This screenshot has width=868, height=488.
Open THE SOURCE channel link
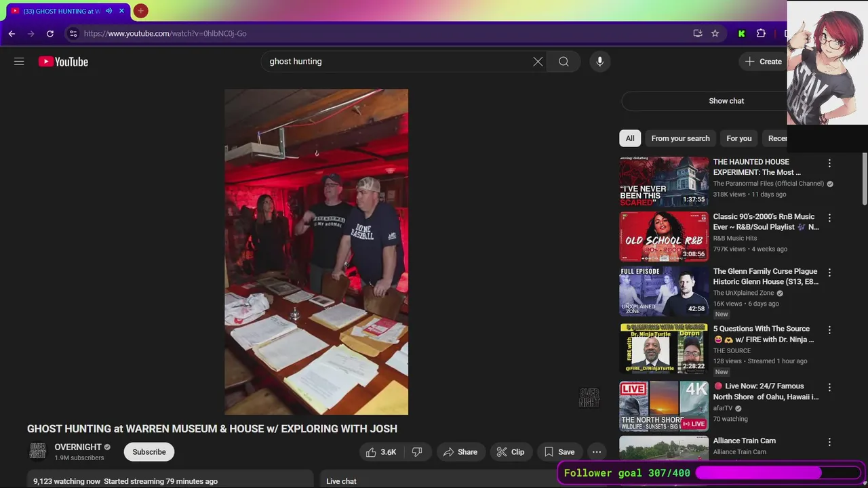coord(732,351)
